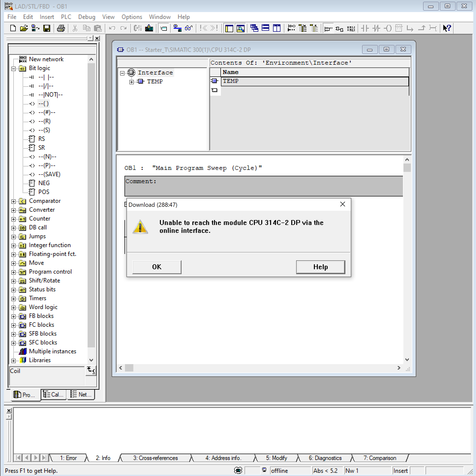This screenshot has width=476, height=476.
Task: Expand the Counter folder
Action: 14,219
